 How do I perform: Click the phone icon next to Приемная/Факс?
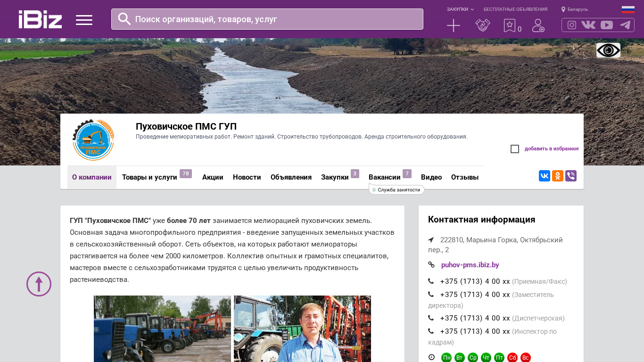point(431,281)
